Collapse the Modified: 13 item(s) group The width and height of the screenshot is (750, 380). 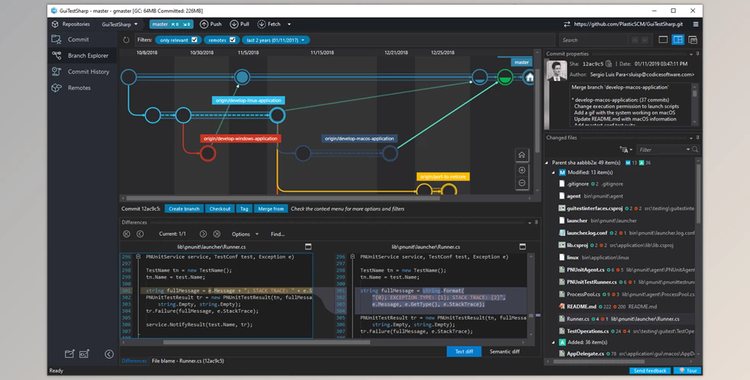point(553,172)
